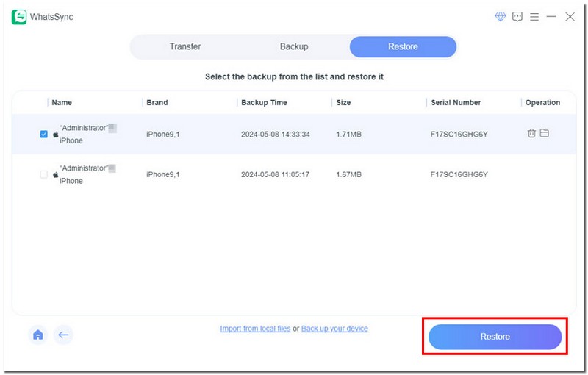Image resolution: width=588 pixels, height=375 pixels.
Task: Minimize the WhatsSync window
Action: [x=551, y=16]
